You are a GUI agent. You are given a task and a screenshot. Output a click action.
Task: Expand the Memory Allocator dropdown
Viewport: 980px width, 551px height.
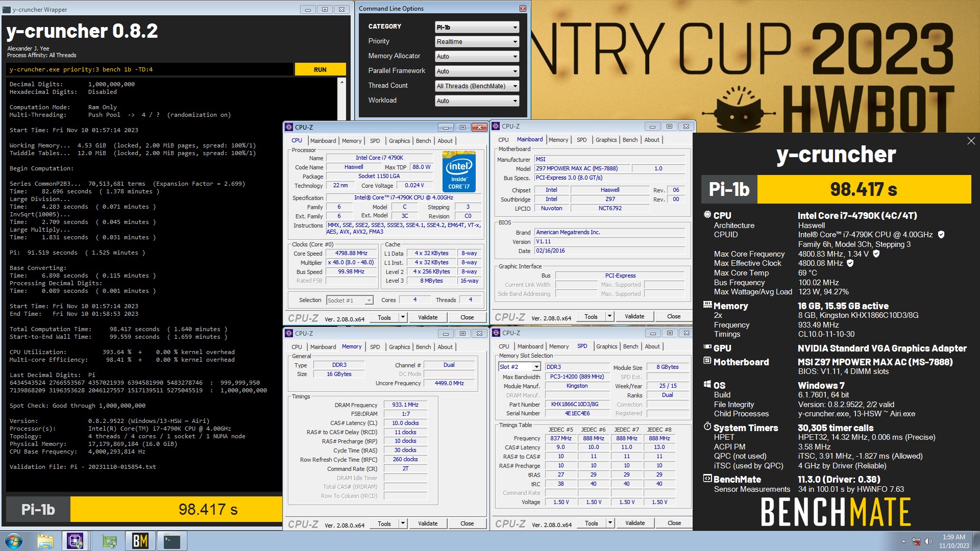(x=477, y=57)
